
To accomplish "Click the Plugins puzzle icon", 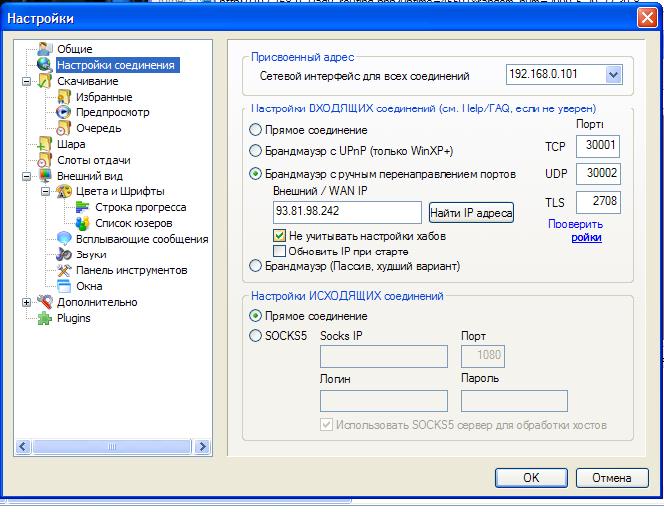I will [x=45, y=318].
